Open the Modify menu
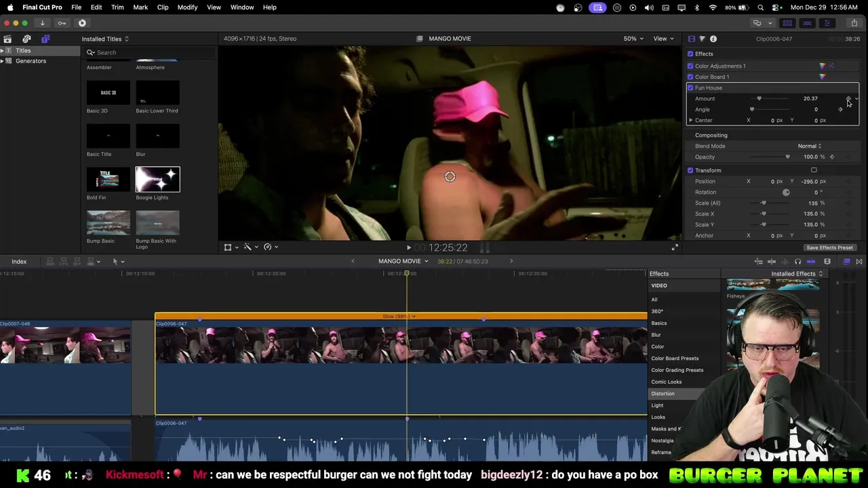868x488 pixels. [x=187, y=7]
